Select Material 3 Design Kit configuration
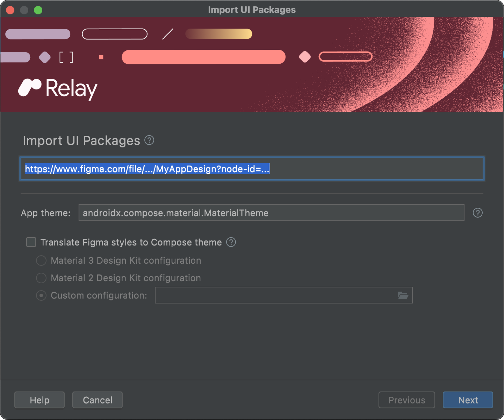This screenshot has width=504, height=420. (x=41, y=261)
